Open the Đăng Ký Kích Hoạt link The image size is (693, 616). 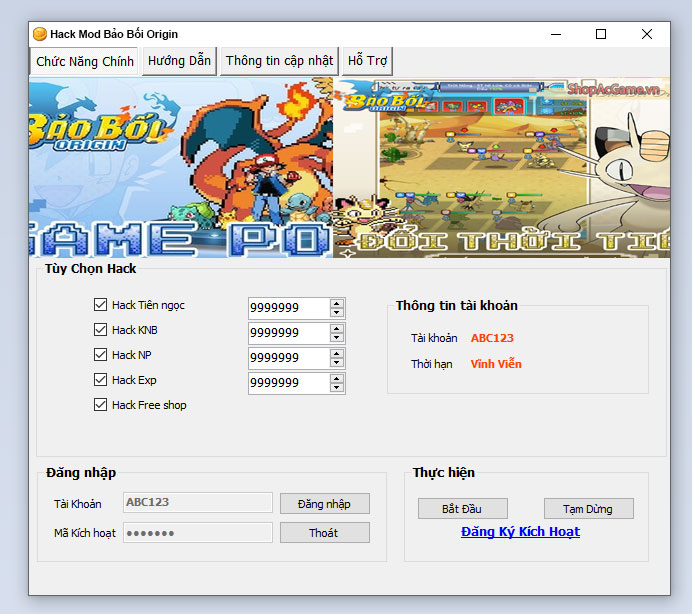[520, 532]
